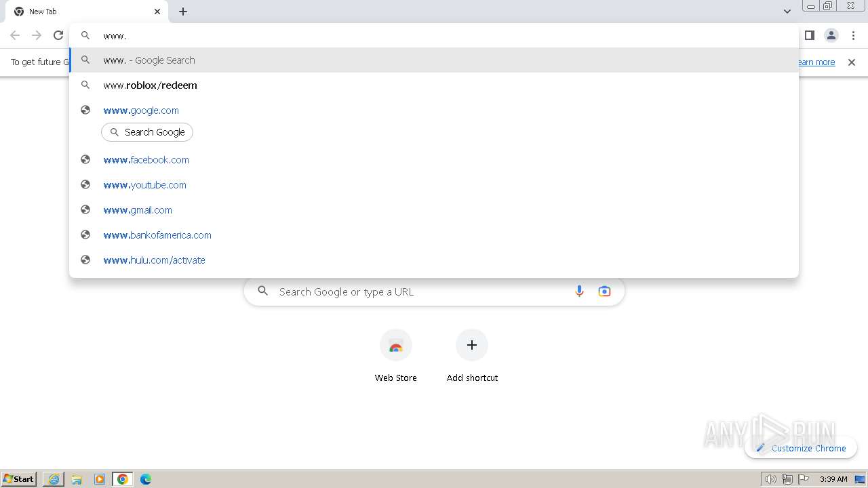Go forward with the forward arrow

(x=37, y=35)
